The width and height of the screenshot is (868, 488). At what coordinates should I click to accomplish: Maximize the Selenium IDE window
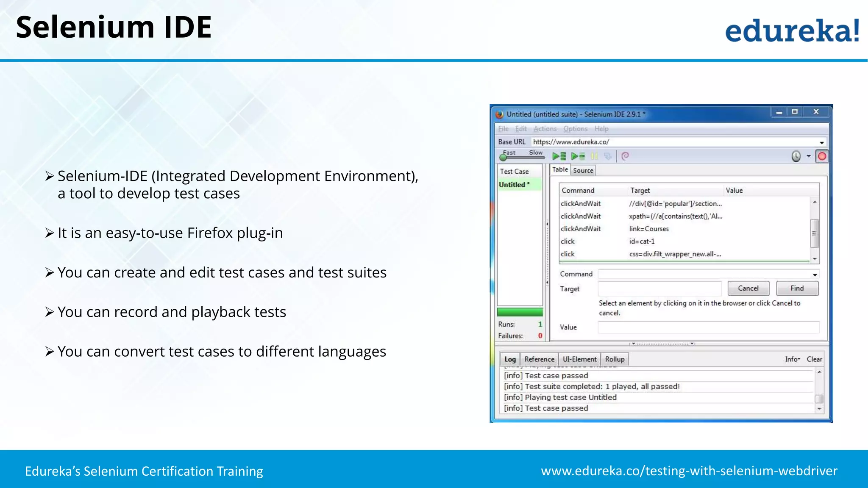pos(795,112)
